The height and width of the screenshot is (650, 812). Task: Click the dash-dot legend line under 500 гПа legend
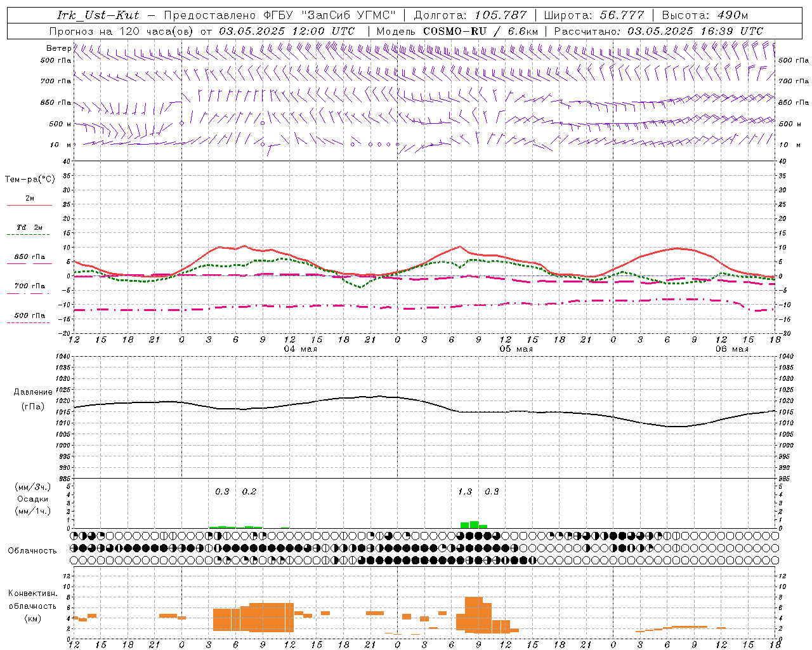[x=28, y=323]
